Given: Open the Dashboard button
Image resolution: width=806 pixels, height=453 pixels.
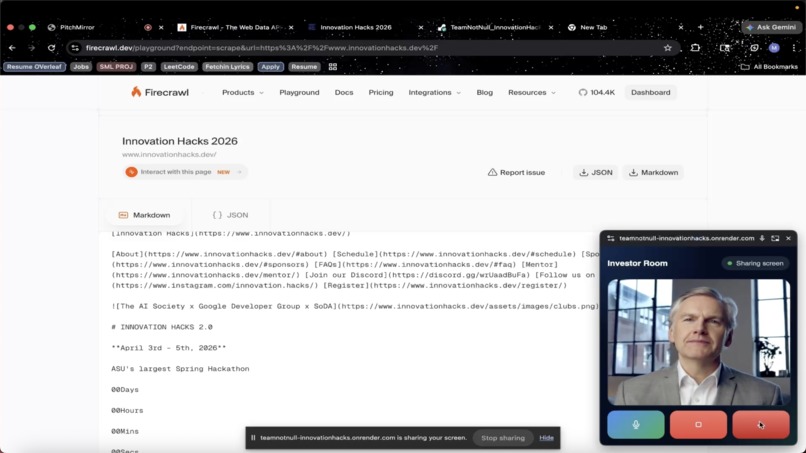Looking at the screenshot, I should tap(650, 93).
